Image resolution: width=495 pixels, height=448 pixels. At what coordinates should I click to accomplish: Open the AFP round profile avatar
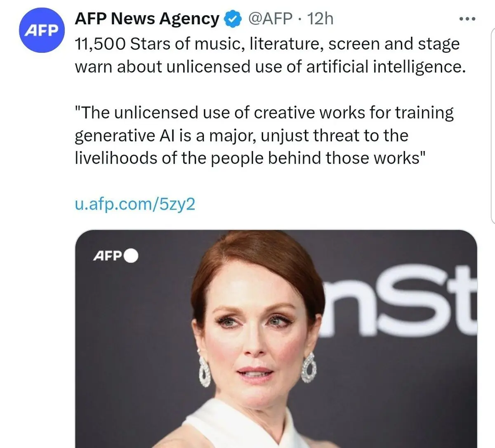pos(42,30)
